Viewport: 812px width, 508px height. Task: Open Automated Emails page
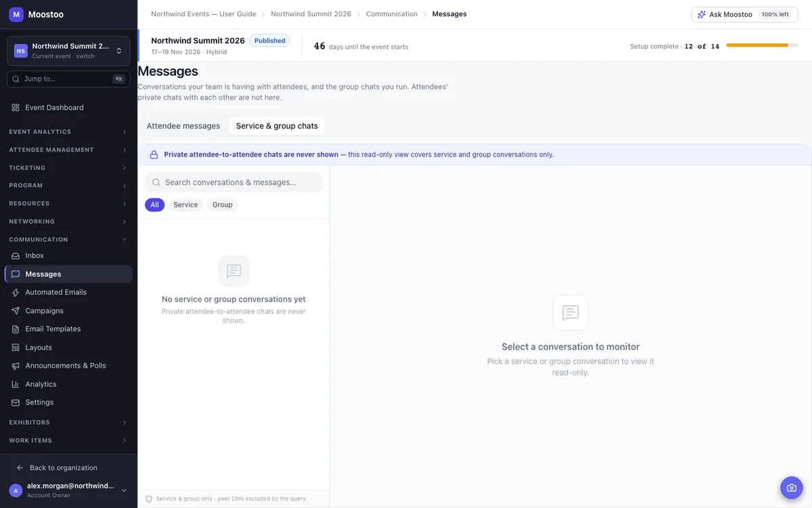pyautogui.click(x=68, y=293)
